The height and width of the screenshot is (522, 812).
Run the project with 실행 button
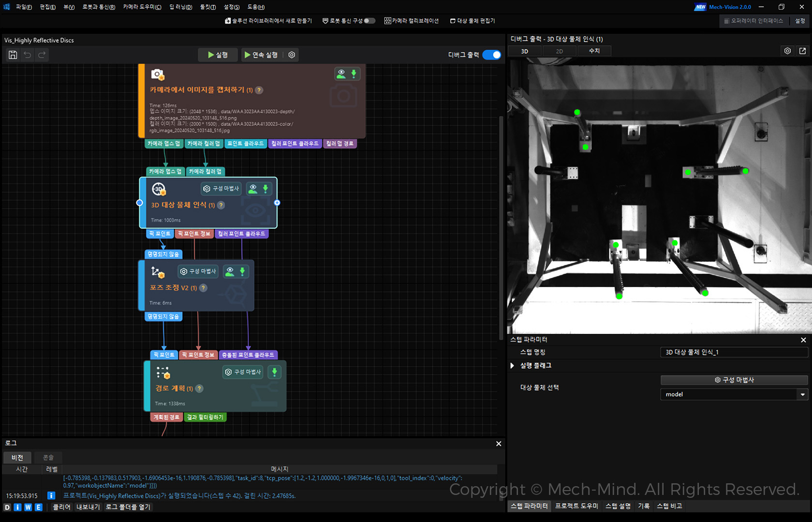click(x=218, y=55)
